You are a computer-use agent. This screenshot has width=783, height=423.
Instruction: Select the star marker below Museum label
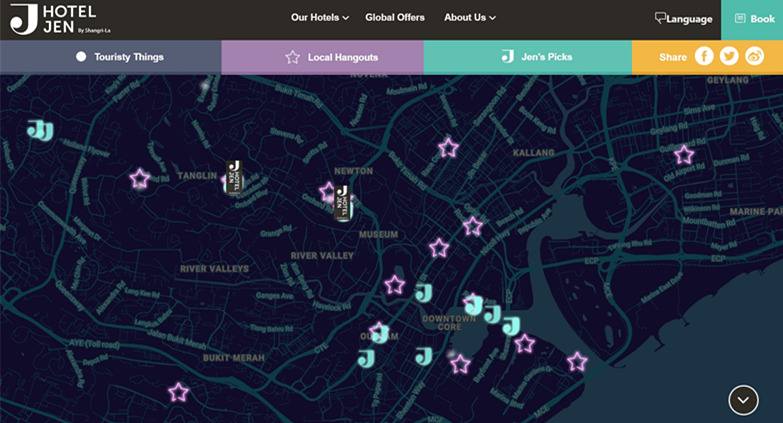[439, 248]
